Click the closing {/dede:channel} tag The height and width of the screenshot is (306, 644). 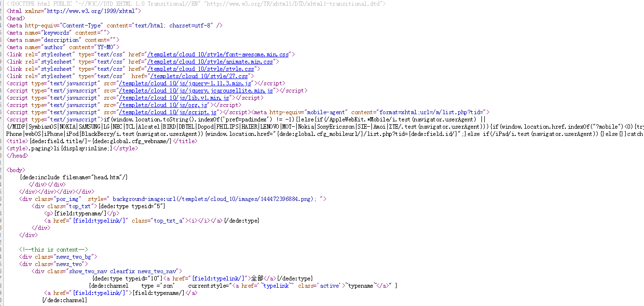point(65,300)
